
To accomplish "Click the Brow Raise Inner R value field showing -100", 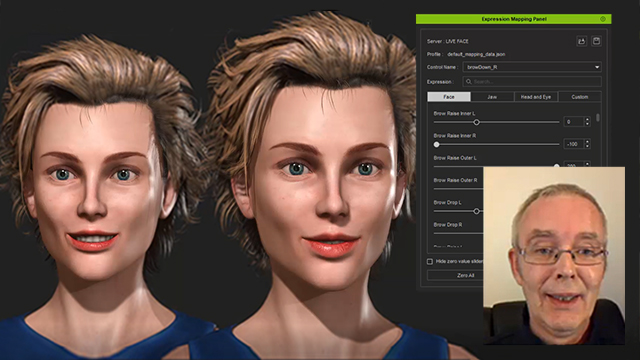I will [x=574, y=144].
